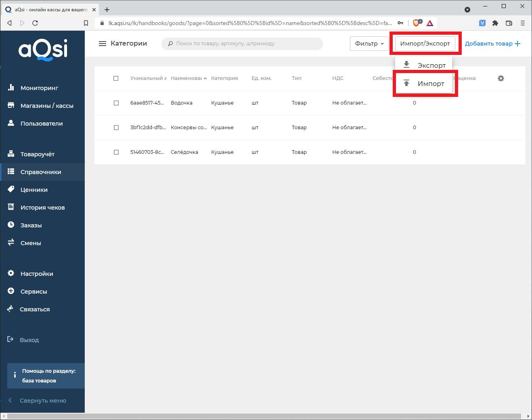Click the table column settings gear icon
Viewport: 532px width, 420px height.
pyautogui.click(x=501, y=78)
